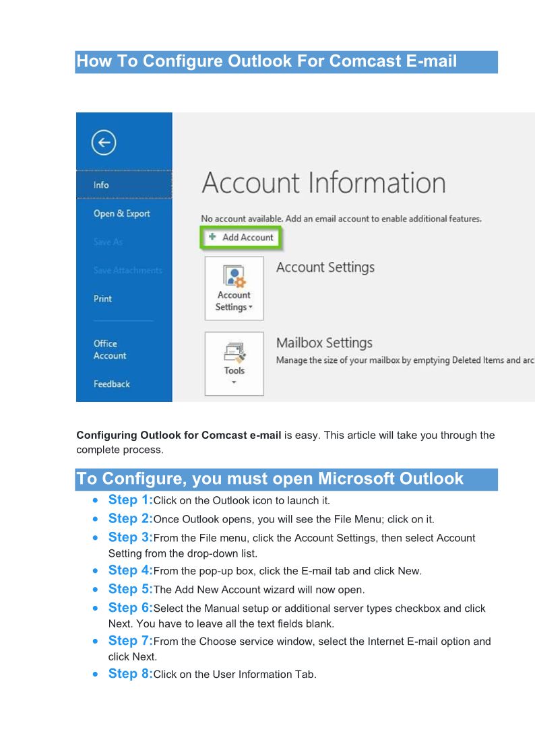
Task: Click the bold 'Configuring Outlook for Comcast e-mail' text
Action: 179,435
